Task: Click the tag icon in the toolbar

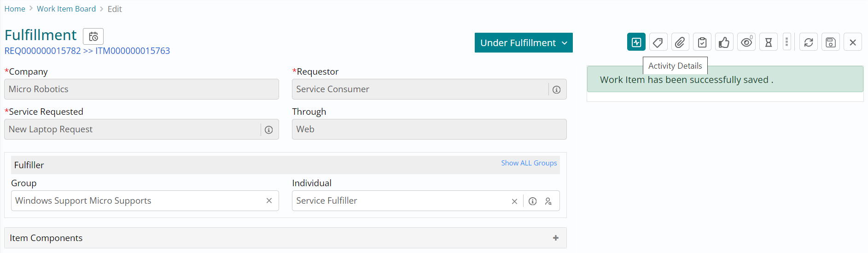Action: pos(658,42)
